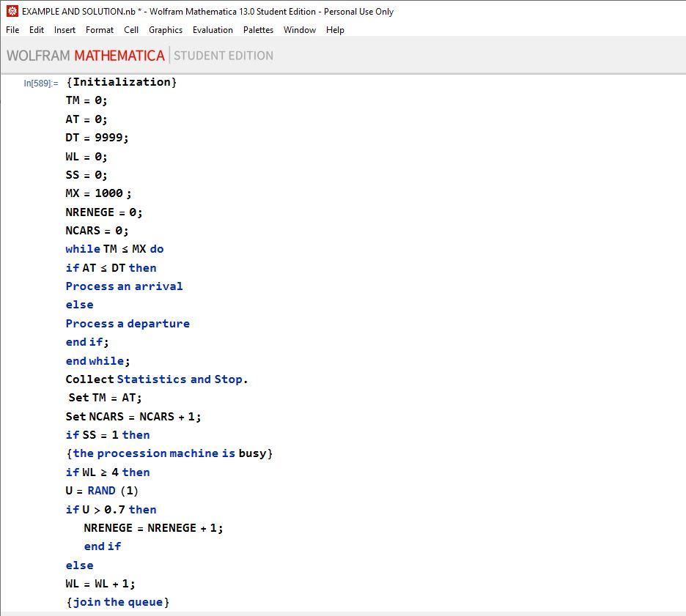Open the Evaluation menu
Screen dimensions: 686x616
pyautogui.click(x=213, y=30)
